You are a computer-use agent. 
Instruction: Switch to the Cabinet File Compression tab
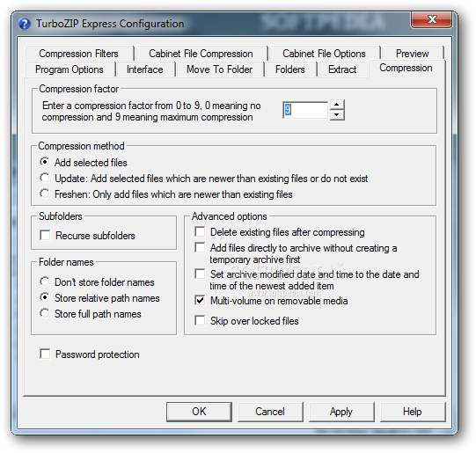(x=201, y=54)
